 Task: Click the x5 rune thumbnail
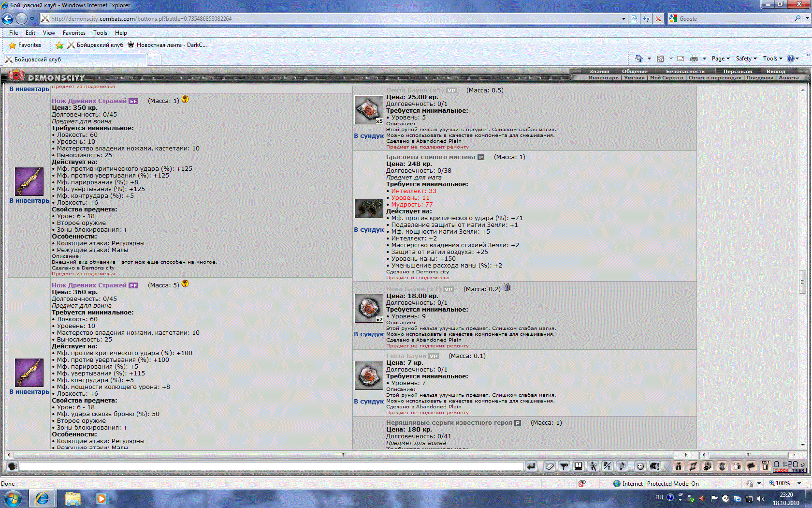pyautogui.click(x=369, y=110)
